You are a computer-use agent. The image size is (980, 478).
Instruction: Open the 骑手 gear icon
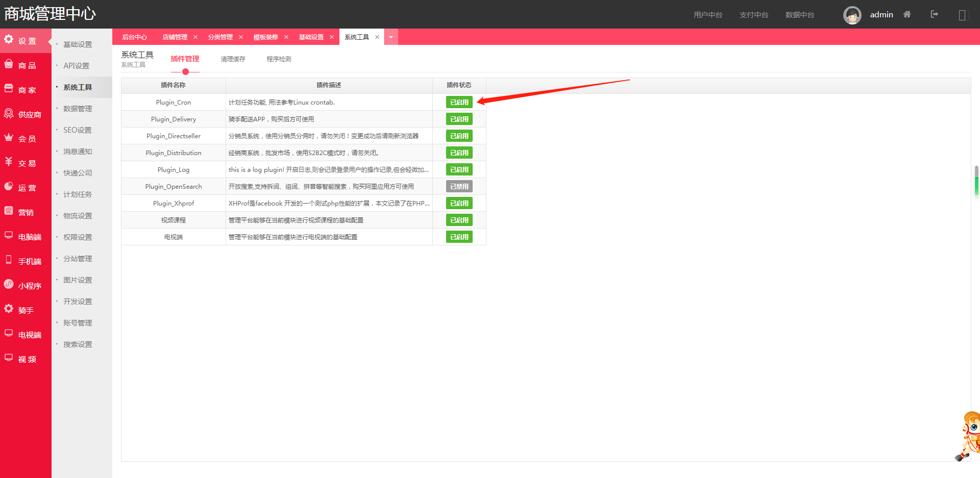[9, 309]
